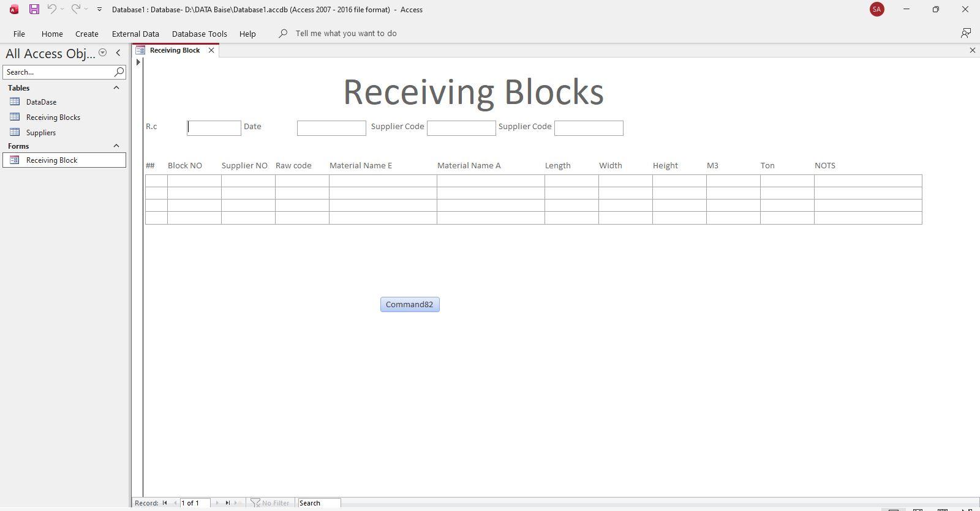Open the Database Tools tab
980x511 pixels.
click(x=199, y=34)
